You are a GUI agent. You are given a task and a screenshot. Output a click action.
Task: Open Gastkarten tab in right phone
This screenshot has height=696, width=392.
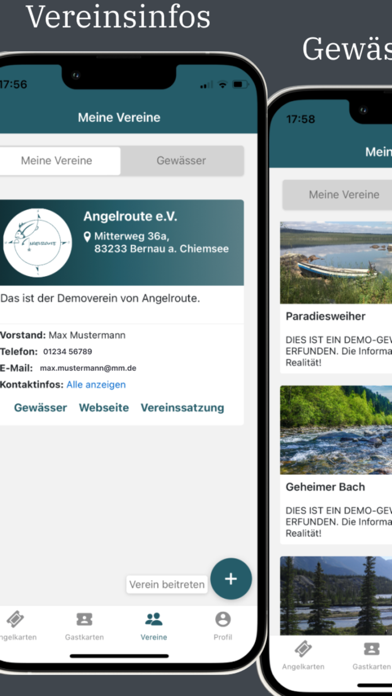pyautogui.click(x=372, y=656)
